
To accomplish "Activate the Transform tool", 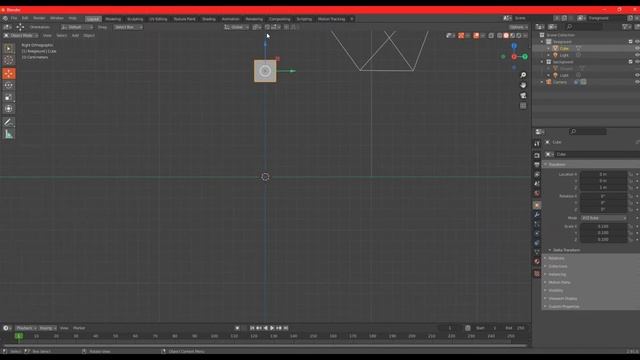I will pos(9,109).
